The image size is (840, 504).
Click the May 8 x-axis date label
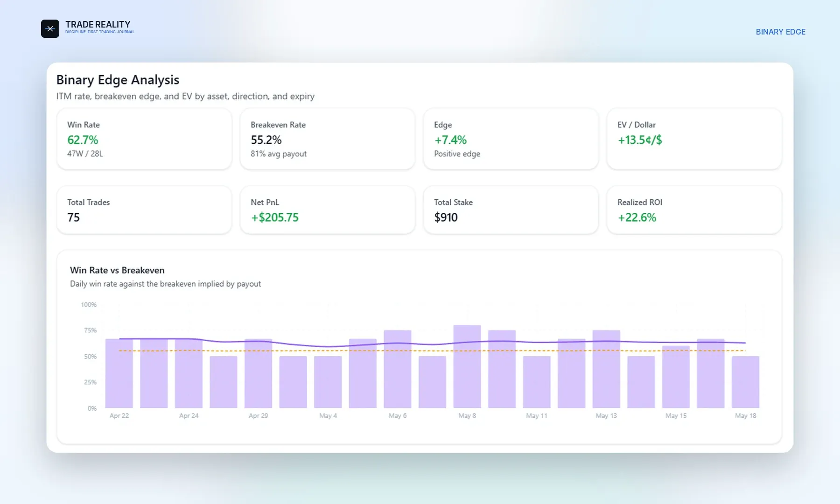467,416
